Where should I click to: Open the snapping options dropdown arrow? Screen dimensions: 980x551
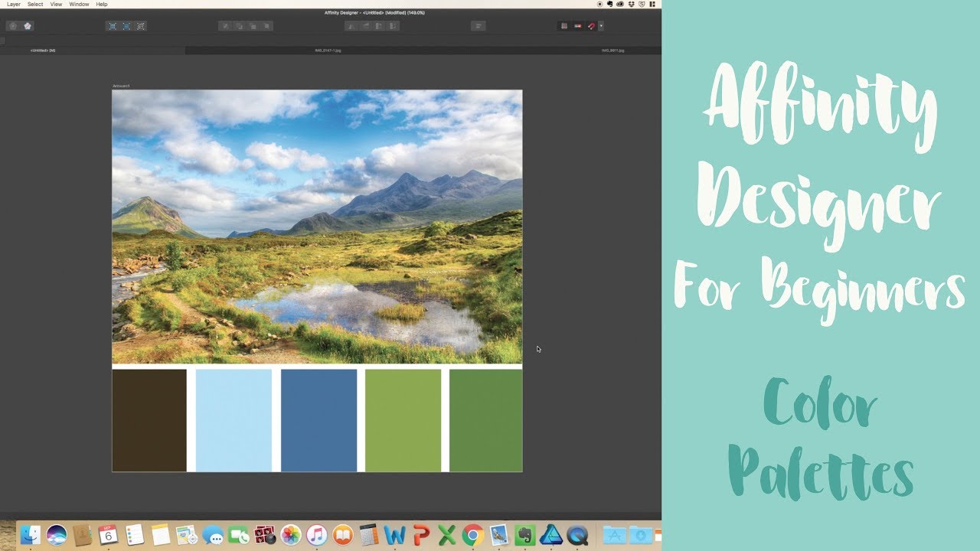click(x=601, y=26)
